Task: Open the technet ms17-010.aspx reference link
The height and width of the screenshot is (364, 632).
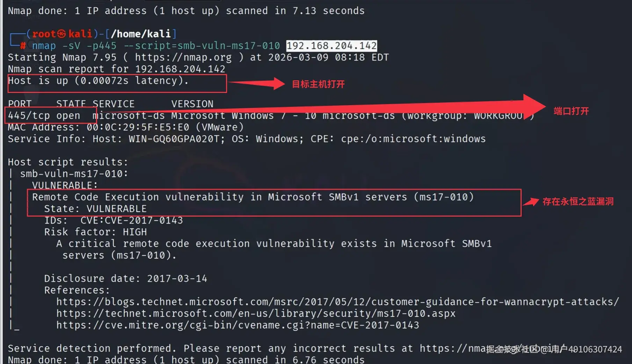Action: [256, 313]
